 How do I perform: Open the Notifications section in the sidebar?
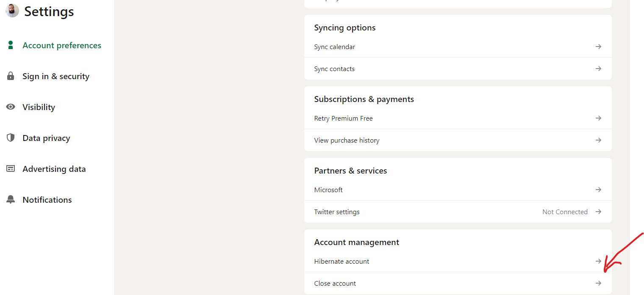pos(47,199)
